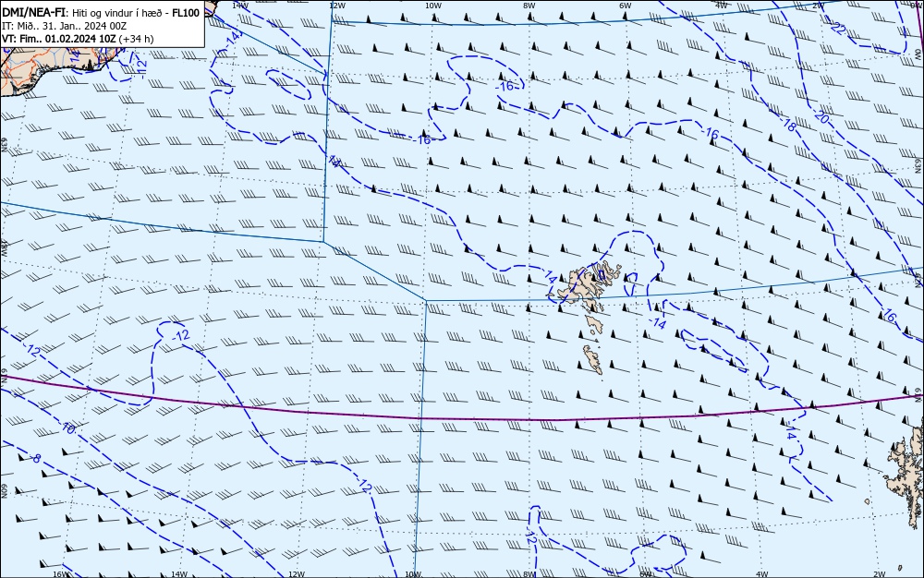924x578 pixels.
Task: Click the 6W longitude label on top edge
Action: [626, 6]
